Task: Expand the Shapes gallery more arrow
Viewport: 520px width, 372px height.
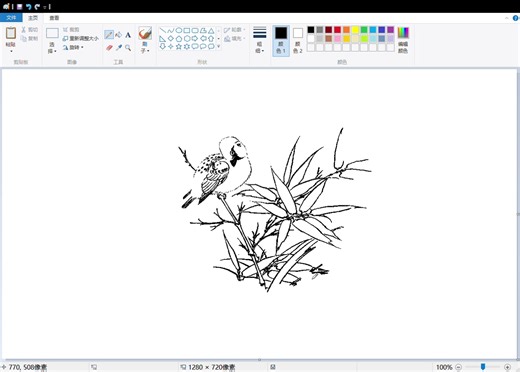Action: coord(219,47)
